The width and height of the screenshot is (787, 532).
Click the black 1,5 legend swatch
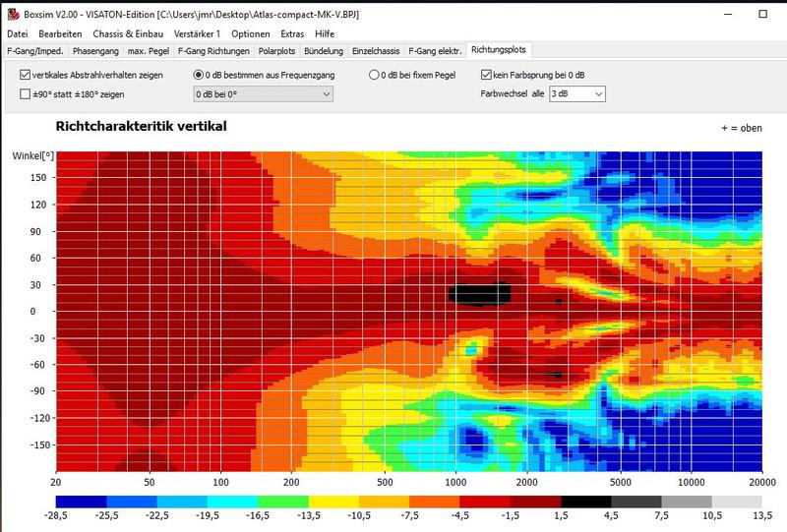(x=585, y=502)
